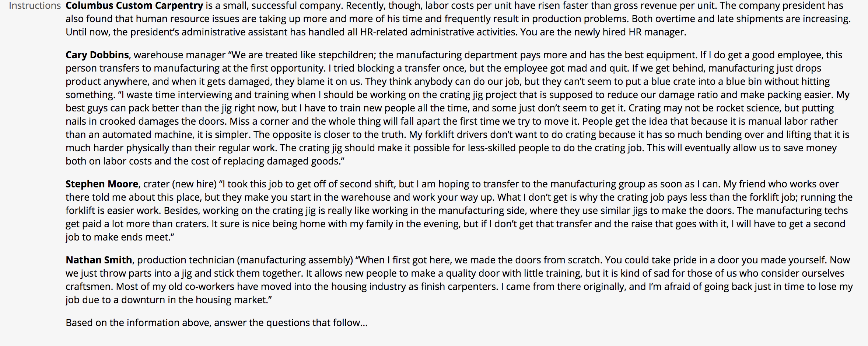The height and width of the screenshot is (346, 868).
Task: Click the 'Based on the information above' sentence
Action: point(217,323)
